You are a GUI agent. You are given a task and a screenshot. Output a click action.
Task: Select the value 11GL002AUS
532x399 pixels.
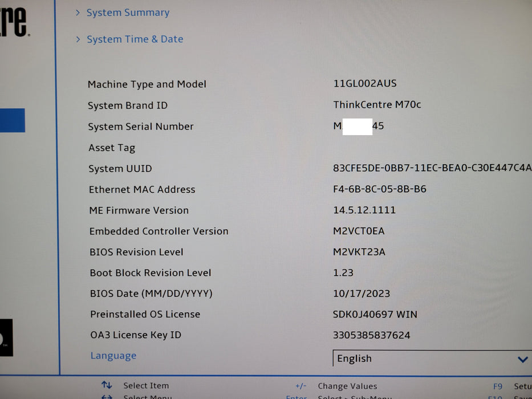365,83
